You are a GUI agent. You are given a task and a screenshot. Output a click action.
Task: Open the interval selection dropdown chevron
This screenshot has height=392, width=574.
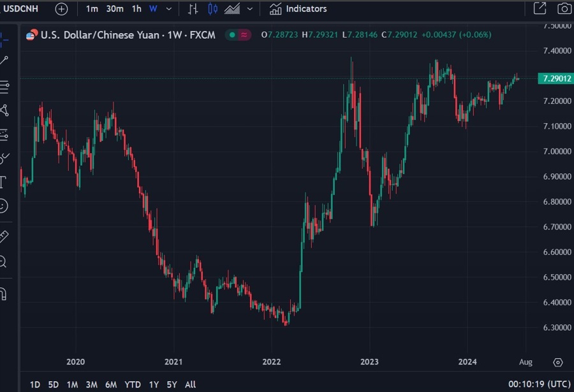(x=168, y=8)
